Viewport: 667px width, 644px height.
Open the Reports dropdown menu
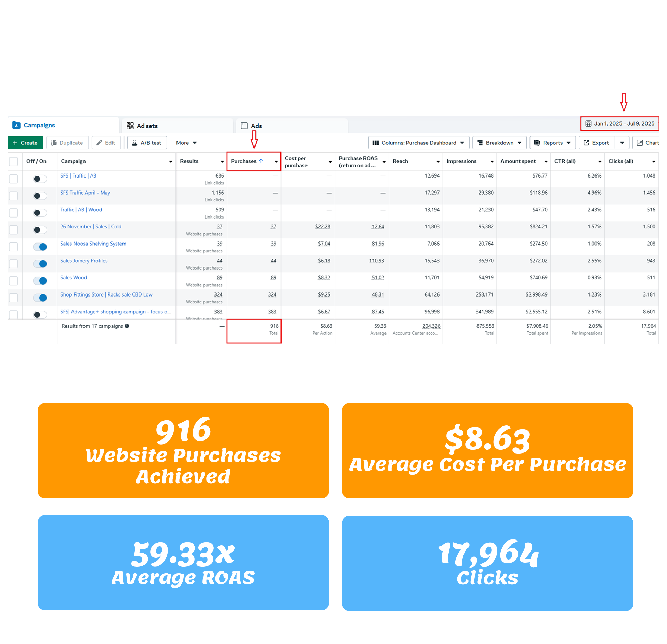point(552,143)
